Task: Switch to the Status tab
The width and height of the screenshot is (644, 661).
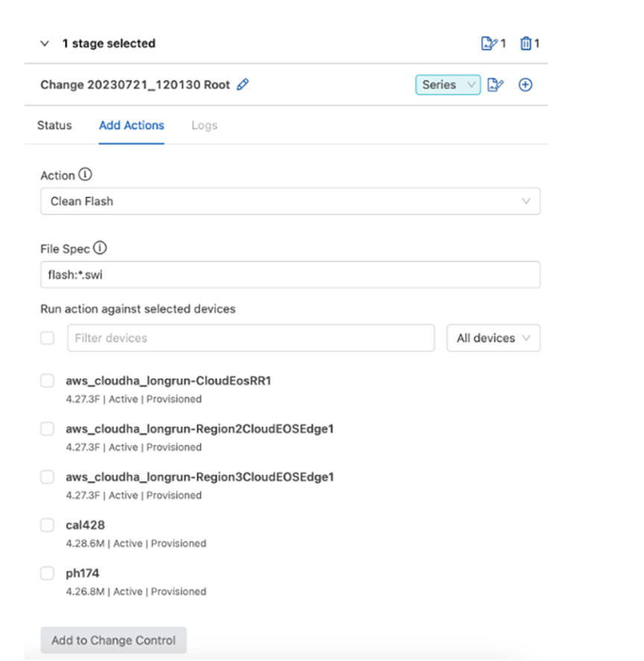Action: [54, 125]
